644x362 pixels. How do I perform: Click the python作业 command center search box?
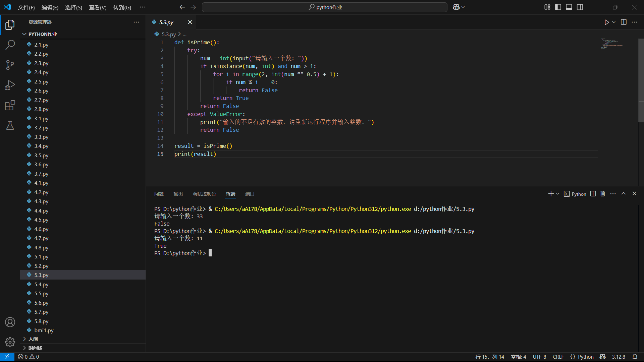(325, 7)
